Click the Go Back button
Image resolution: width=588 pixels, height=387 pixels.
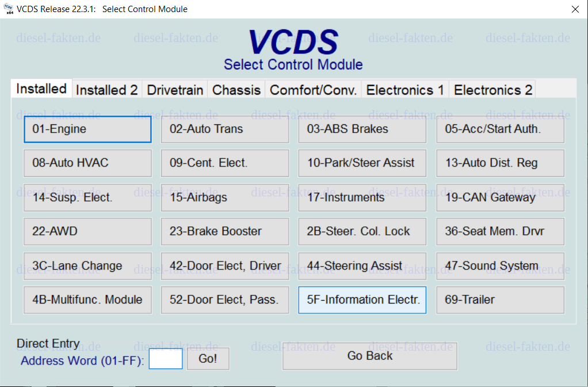tap(370, 356)
